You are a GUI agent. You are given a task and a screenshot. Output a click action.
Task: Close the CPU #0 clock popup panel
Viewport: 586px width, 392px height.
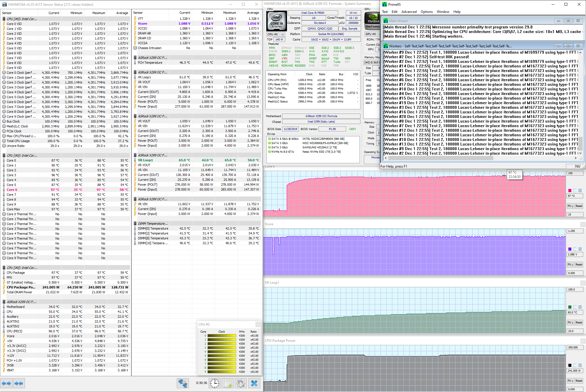pyautogui.click(x=258, y=324)
